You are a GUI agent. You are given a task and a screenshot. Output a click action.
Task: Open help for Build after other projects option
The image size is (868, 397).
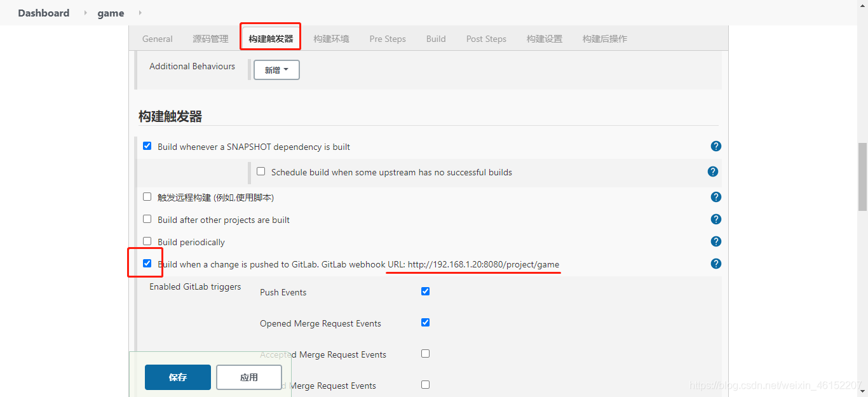(716, 219)
